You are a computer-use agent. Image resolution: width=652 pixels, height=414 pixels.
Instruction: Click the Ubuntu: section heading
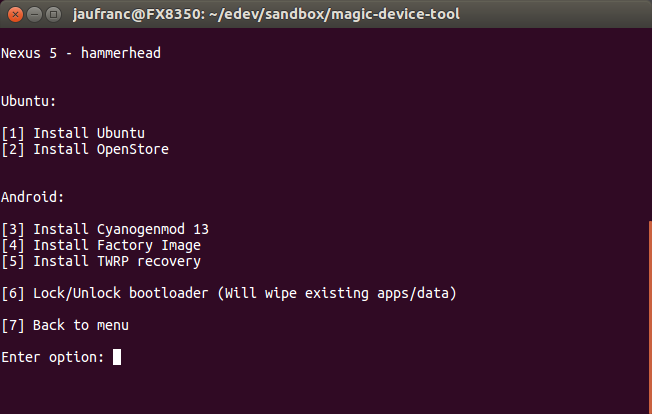(x=28, y=101)
